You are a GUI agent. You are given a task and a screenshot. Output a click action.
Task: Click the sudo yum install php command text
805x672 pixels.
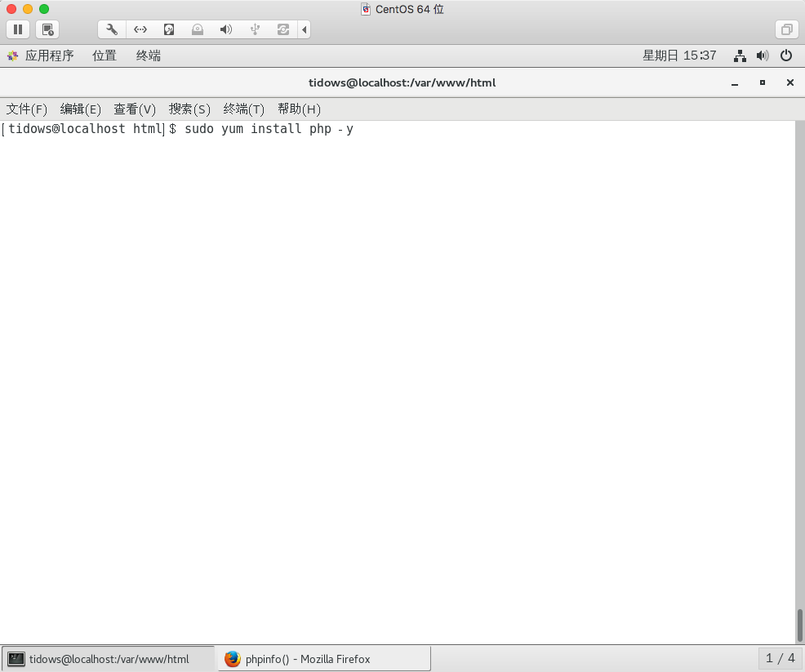pyautogui.click(x=269, y=129)
